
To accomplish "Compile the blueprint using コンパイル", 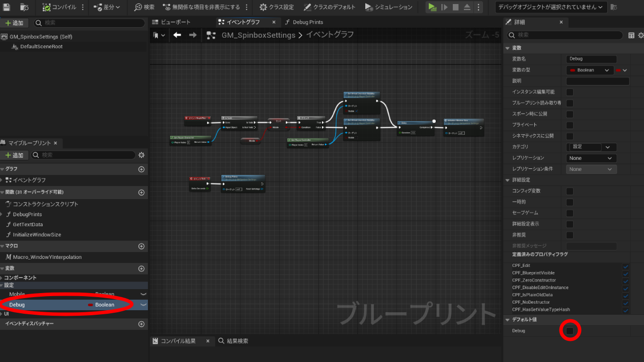I will click(59, 7).
